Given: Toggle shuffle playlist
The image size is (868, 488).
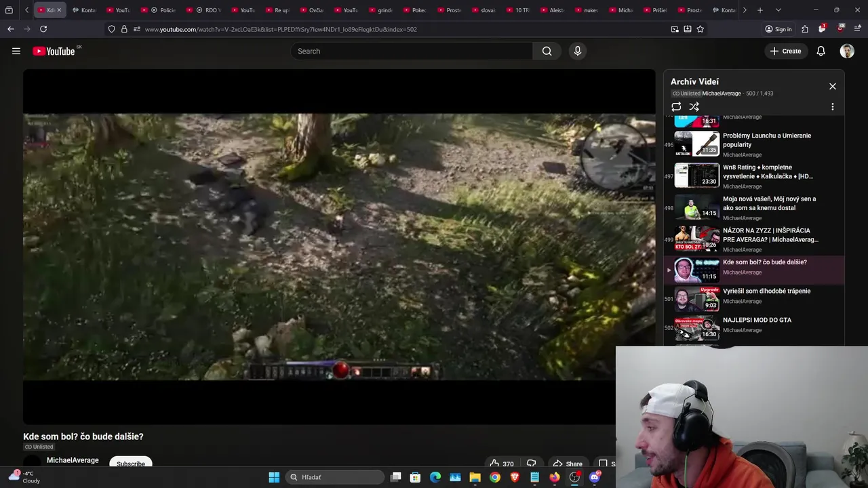Looking at the screenshot, I should [x=694, y=106].
